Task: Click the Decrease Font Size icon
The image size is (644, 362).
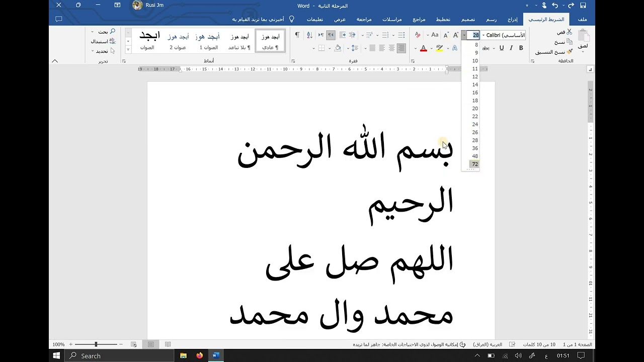Action: tap(446, 35)
